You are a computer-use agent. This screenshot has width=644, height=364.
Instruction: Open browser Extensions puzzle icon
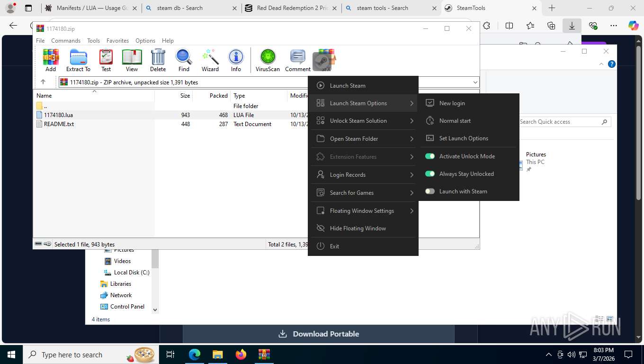coord(486,26)
